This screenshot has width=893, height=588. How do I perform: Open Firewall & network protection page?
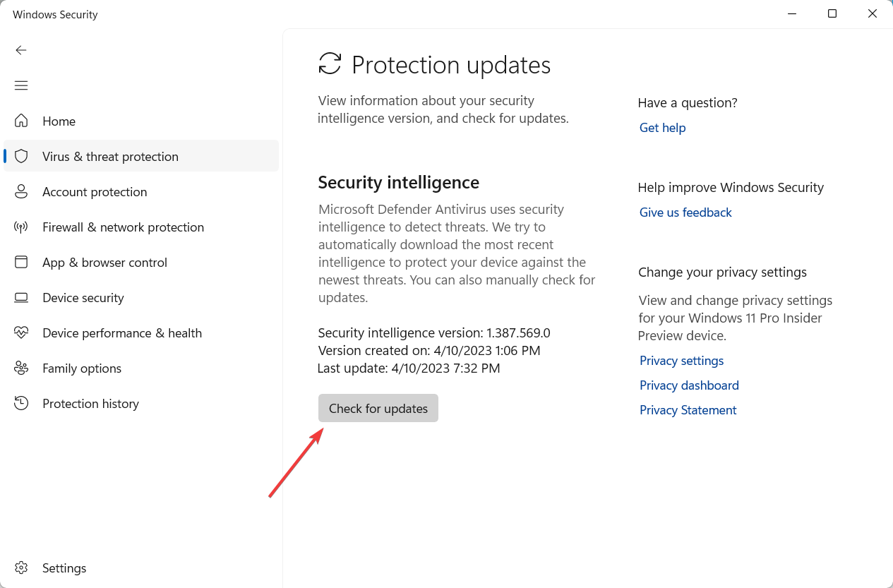click(x=123, y=227)
